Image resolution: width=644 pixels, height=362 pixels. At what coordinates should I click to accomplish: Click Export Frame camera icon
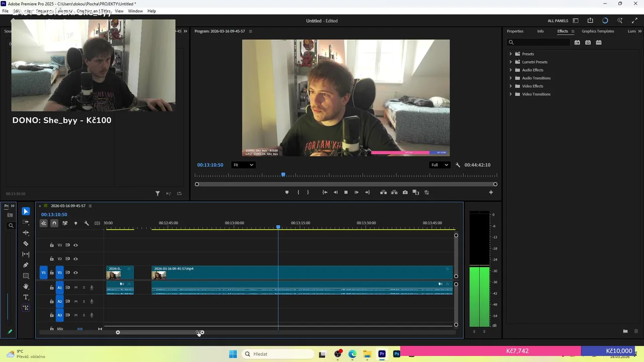coord(405,192)
